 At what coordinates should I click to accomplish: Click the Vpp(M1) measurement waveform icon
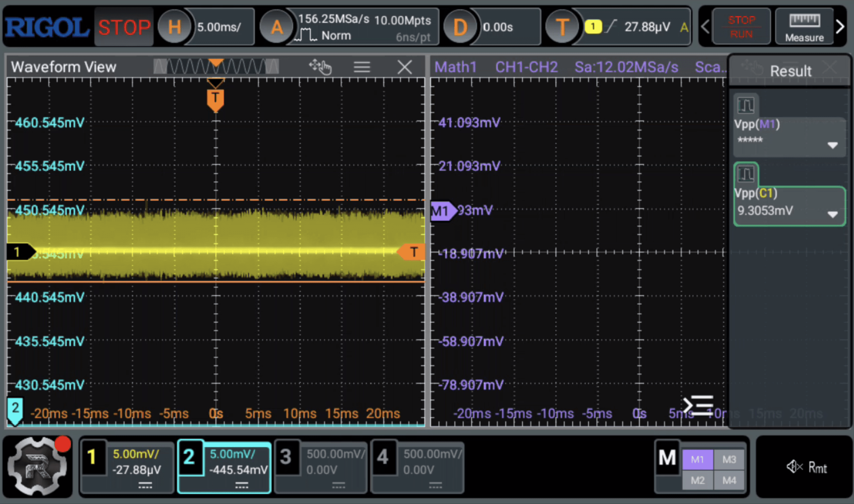[x=746, y=105]
